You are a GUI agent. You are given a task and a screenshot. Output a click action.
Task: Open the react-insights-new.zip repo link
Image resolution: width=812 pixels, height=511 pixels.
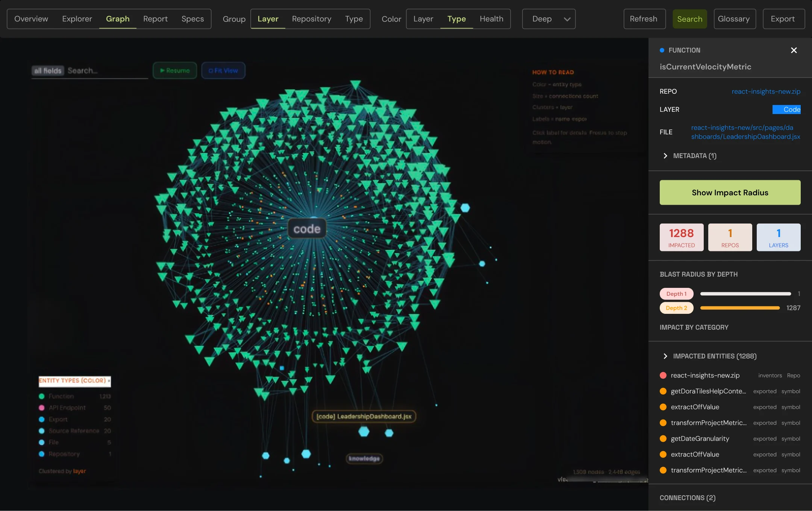coord(766,91)
